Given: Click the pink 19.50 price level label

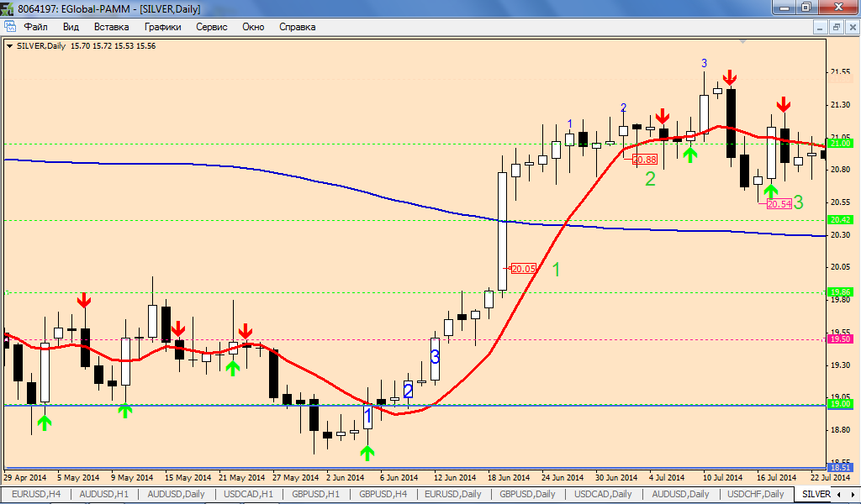Looking at the screenshot, I should coord(841,339).
